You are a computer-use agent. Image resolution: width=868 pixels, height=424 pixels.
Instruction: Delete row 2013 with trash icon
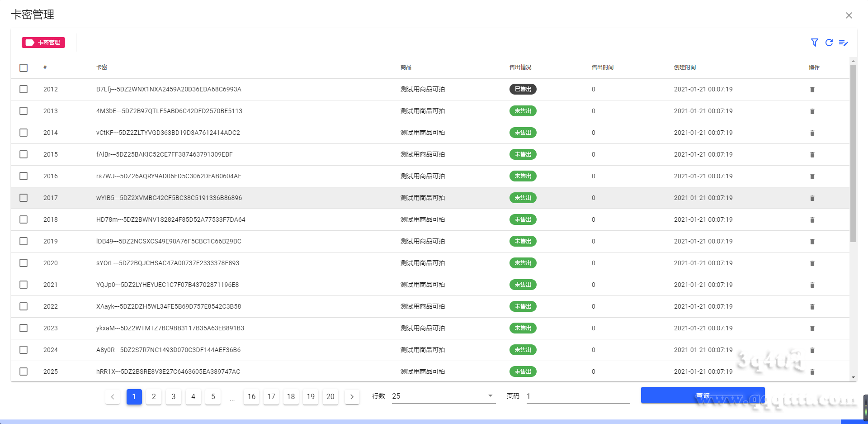(x=812, y=111)
